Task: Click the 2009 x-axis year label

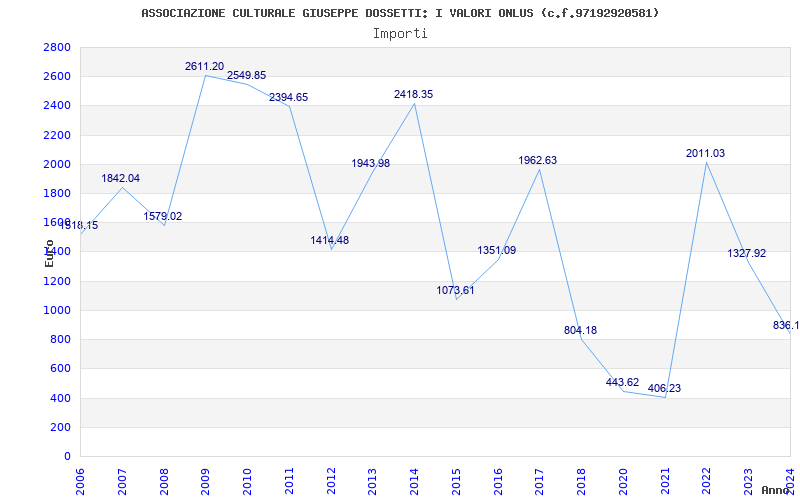Action: pyautogui.click(x=206, y=481)
